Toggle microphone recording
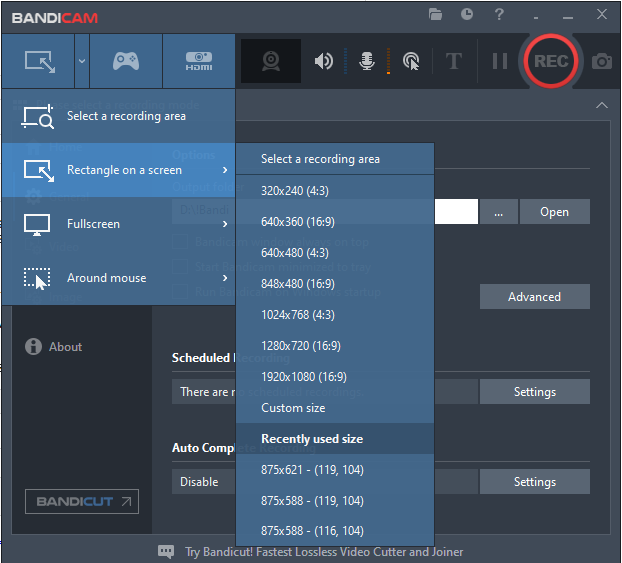The image size is (622, 563). pyautogui.click(x=367, y=61)
